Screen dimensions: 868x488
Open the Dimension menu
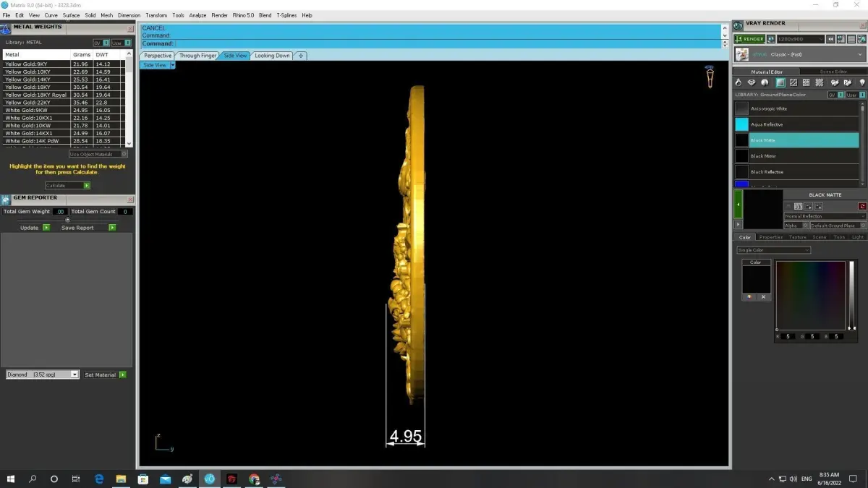click(129, 15)
